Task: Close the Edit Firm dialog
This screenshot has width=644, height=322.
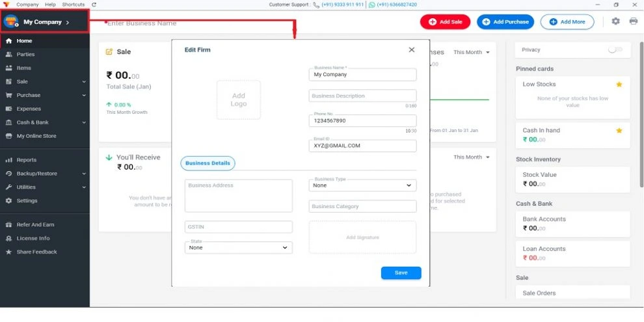Action: (412, 49)
